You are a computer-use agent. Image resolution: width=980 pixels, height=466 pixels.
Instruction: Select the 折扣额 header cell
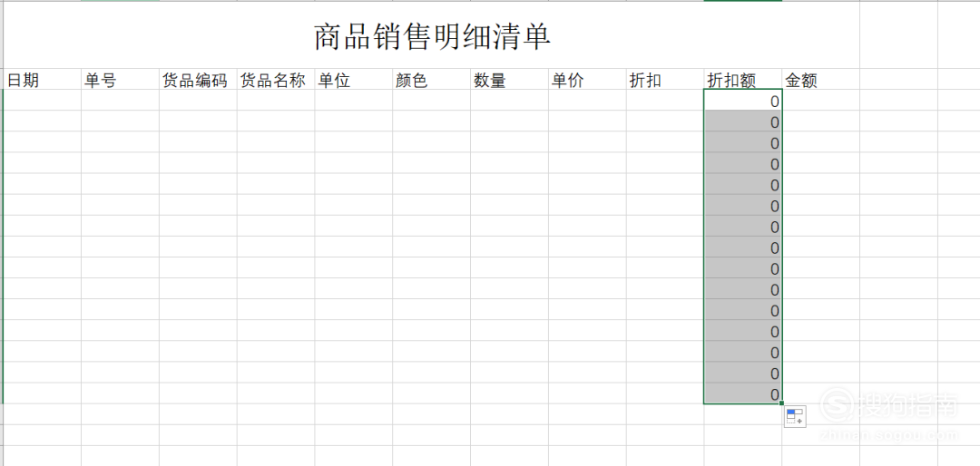(x=743, y=80)
